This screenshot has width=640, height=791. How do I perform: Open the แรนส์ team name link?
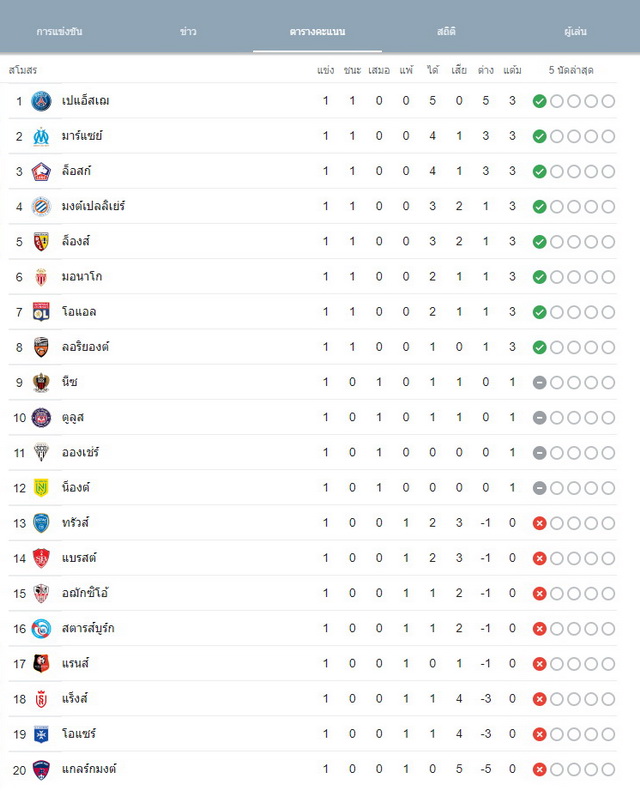[x=75, y=663]
